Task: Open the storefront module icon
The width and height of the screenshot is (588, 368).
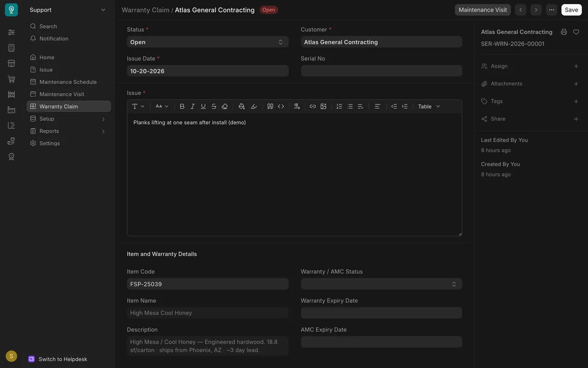Action: (x=11, y=63)
